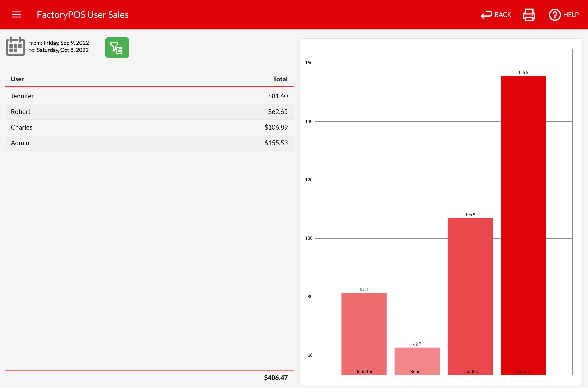This screenshot has height=388, width=588.
Task: Click the green filter report button
Action: pyautogui.click(x=117, y=48)
